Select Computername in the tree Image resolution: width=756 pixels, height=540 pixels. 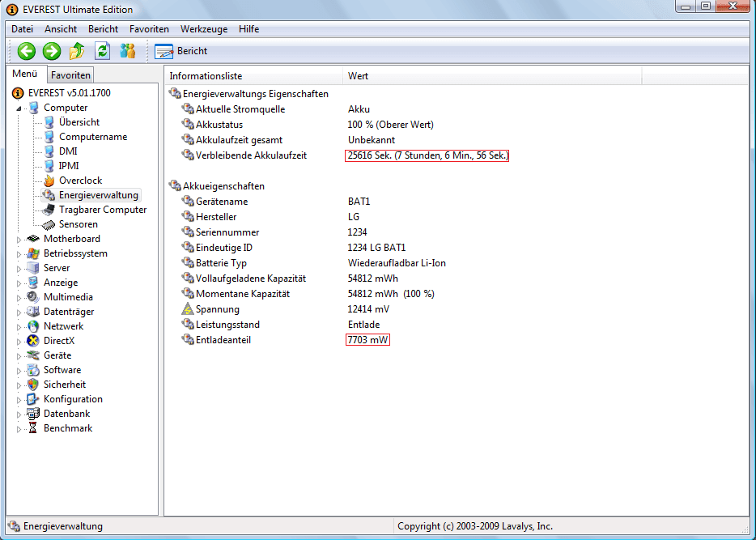[x=93, y=137]
